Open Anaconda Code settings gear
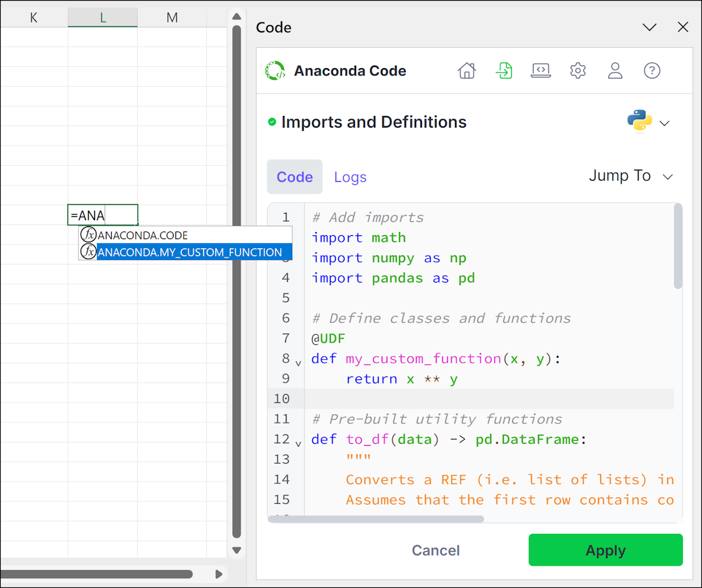The image size is (702, 588). (578, 70)
